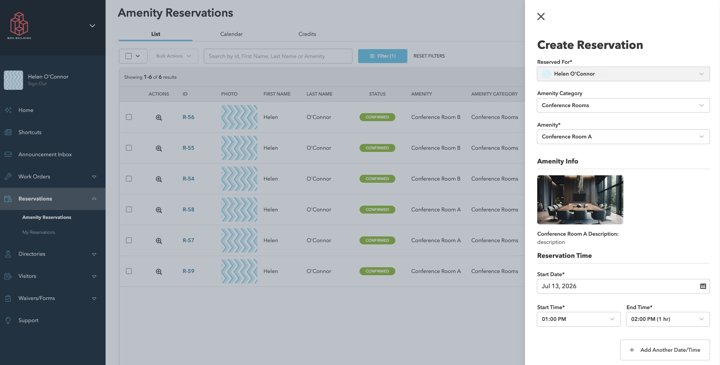Open the Home sidebar icon
Image resolution: width=720 pixels, height=365 pixels.
8,110
